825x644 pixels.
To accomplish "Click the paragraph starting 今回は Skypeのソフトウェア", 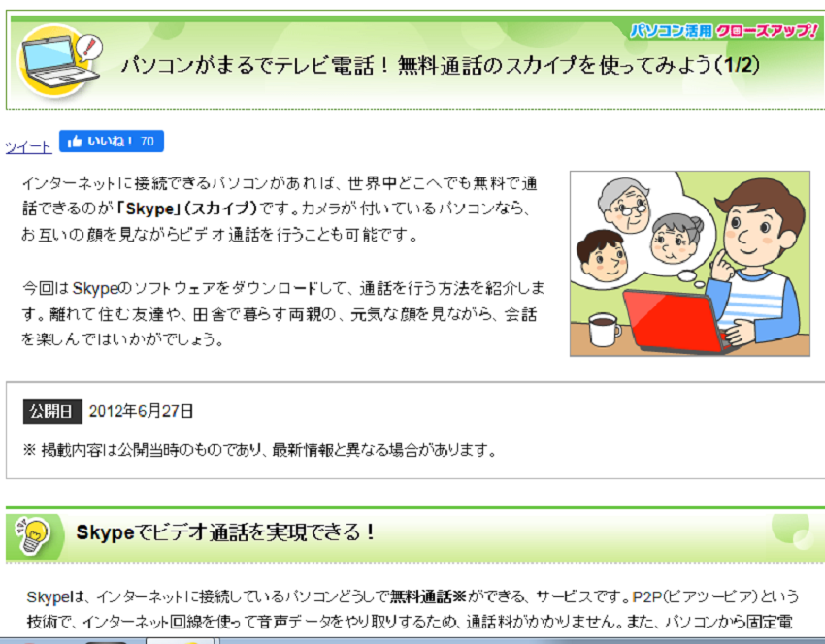I will [x=283, y=314].
